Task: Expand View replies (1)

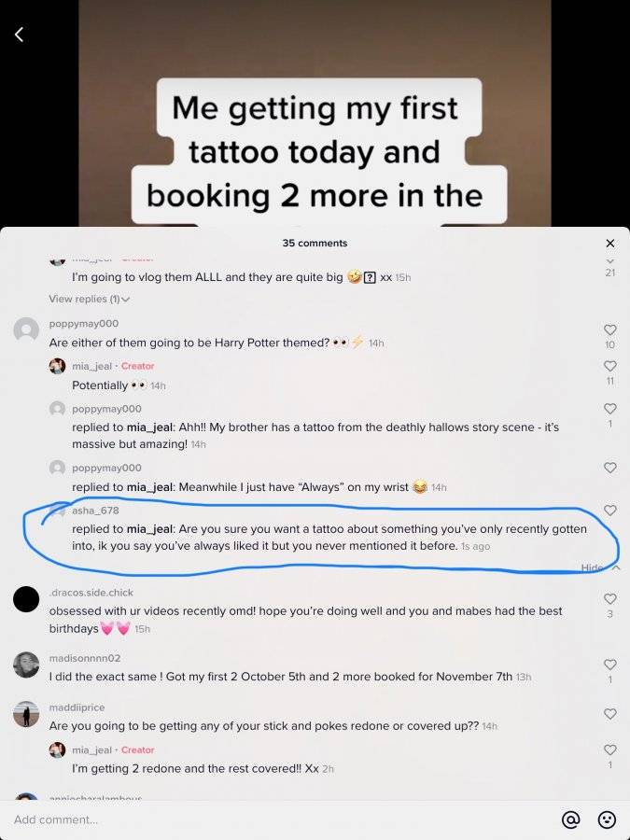Action: click(89, 299)
